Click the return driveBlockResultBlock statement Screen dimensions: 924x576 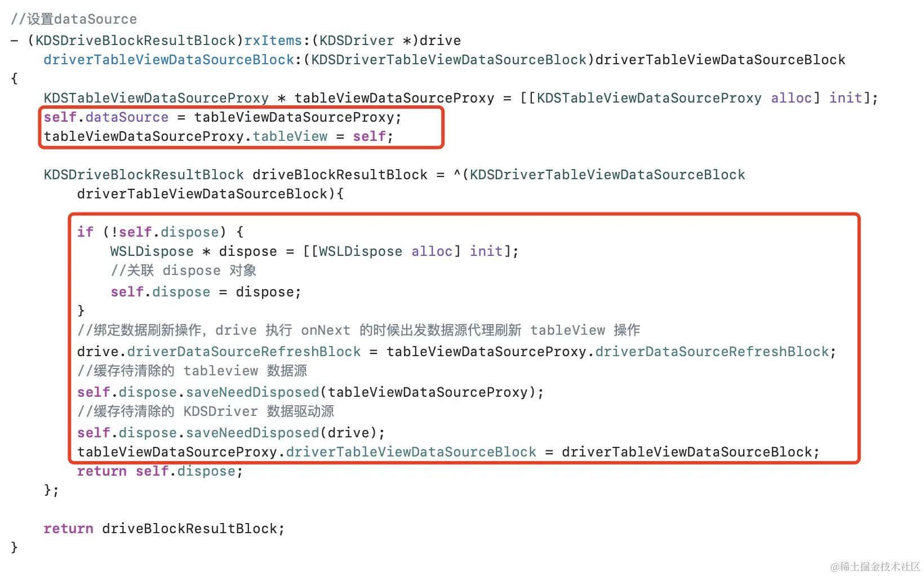click(x=164, y=529)
